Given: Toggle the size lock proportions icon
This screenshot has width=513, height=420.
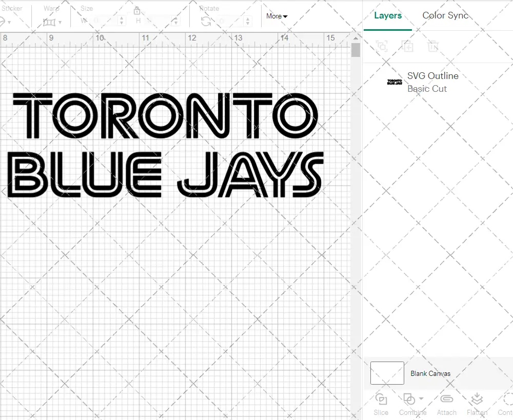Looking at the screenshot, I should point(137,10).
